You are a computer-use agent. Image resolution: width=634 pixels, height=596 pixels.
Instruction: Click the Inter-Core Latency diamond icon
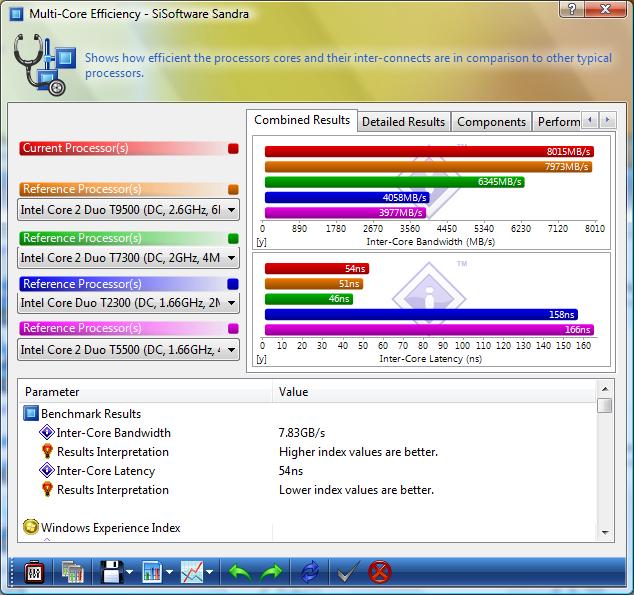click(47, 470)
